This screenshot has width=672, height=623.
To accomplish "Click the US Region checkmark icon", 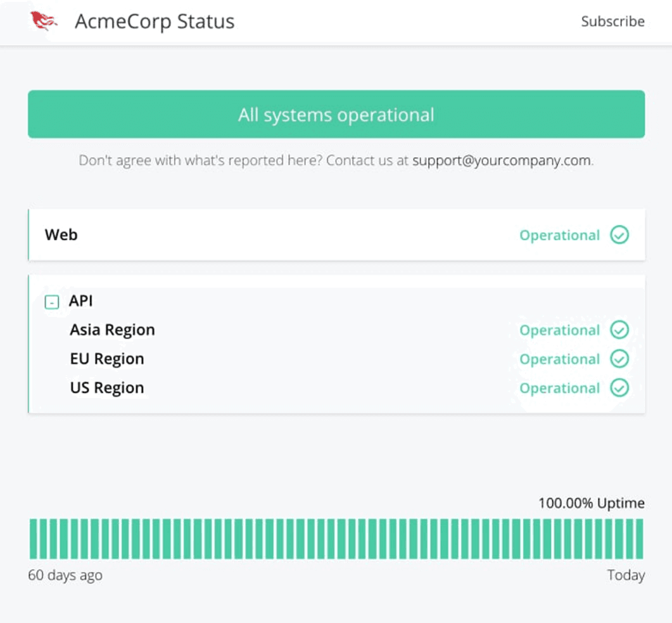I will click(x=619, y=388).
